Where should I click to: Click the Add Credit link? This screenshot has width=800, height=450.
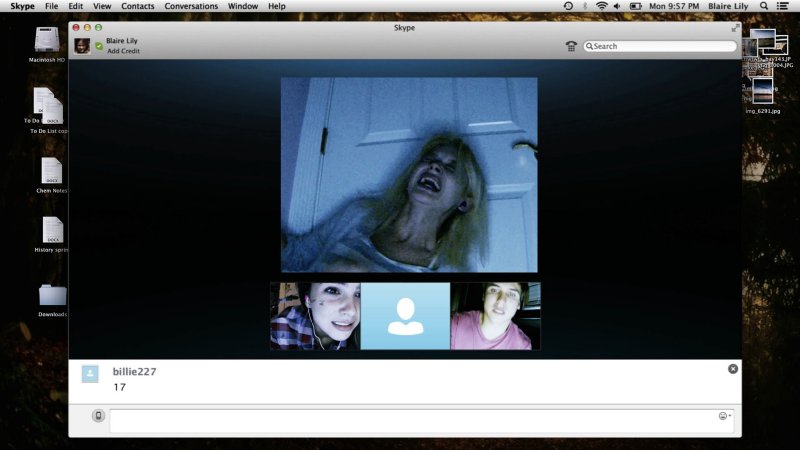click(x=122, y=51)
